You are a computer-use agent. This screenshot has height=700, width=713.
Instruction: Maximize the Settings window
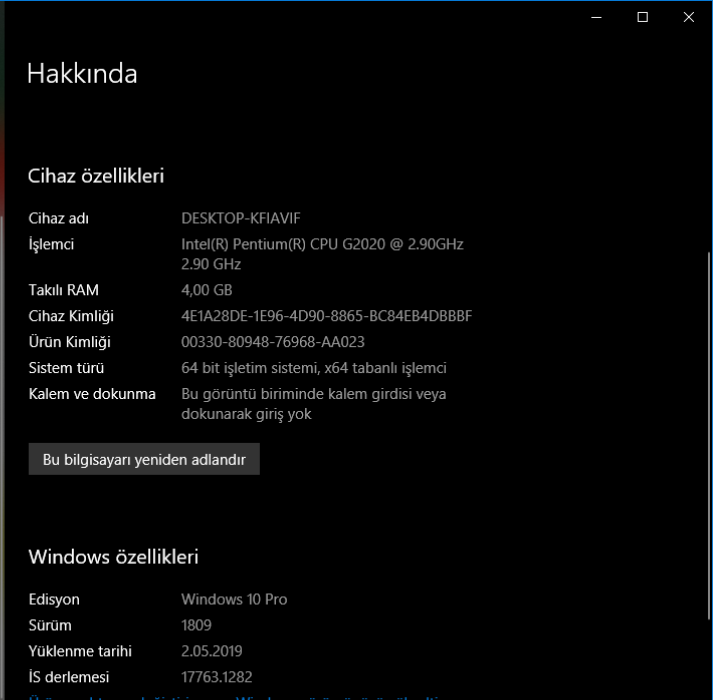click(x=643, y=17)
